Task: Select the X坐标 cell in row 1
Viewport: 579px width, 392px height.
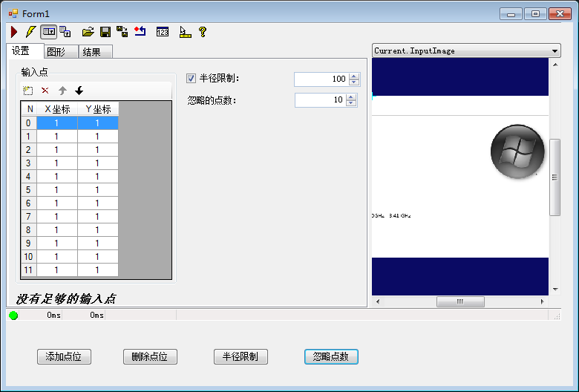Action: 57,137
